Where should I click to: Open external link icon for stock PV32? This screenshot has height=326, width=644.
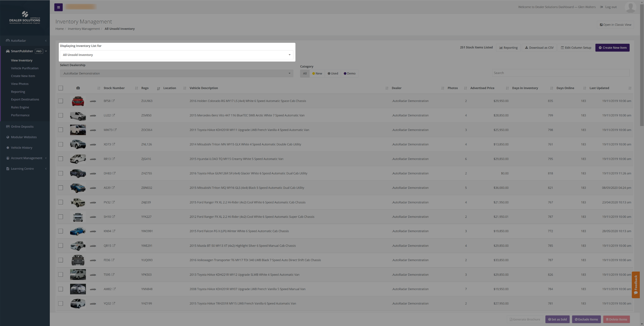coord(113,202)
